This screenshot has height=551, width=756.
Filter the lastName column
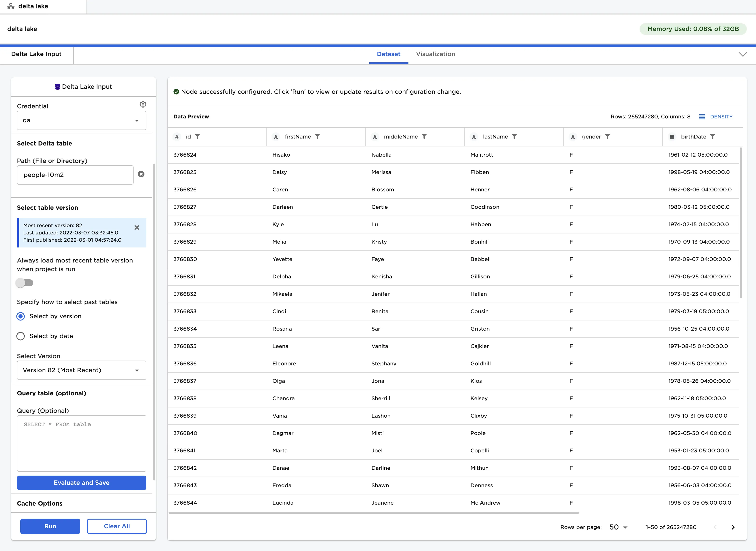pos(514,136)
